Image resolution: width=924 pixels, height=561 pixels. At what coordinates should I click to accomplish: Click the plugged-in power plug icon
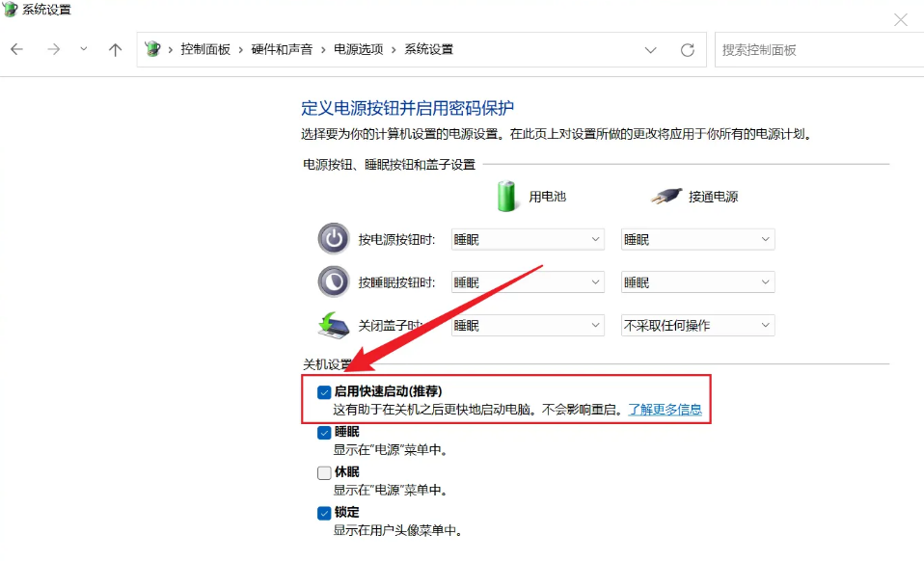[x=666, y=196]
